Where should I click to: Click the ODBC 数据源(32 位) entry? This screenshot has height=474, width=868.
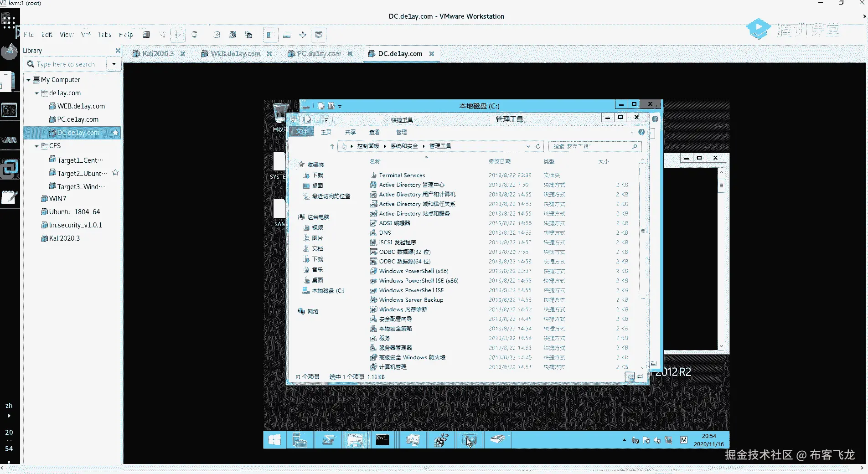[x=405, y=252]
